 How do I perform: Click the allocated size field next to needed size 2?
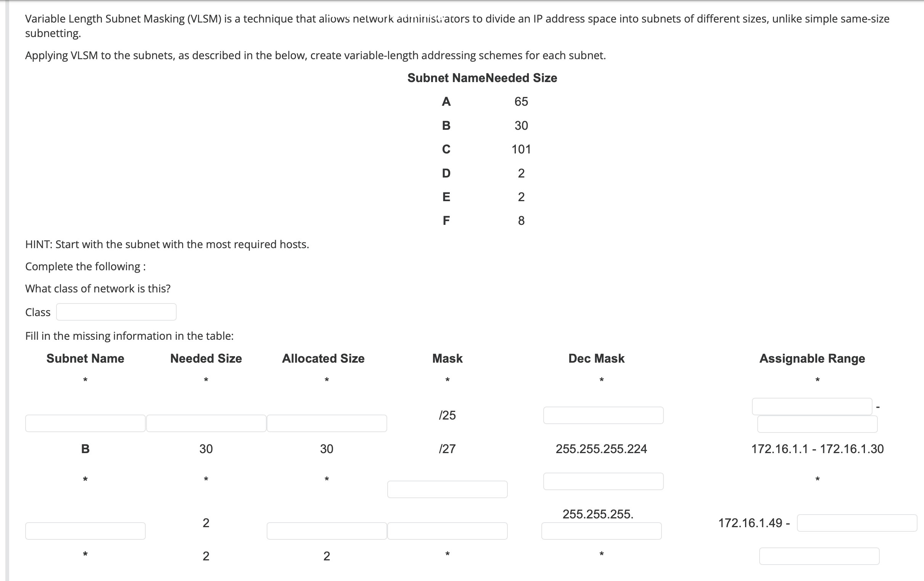pyautogui.click(x=327, y=530)
